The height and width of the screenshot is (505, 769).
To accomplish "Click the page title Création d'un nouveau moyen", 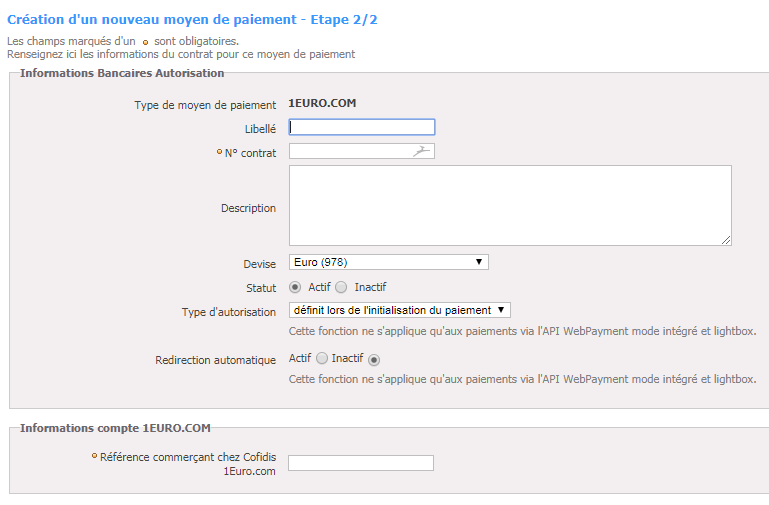I will pos(192,20).
